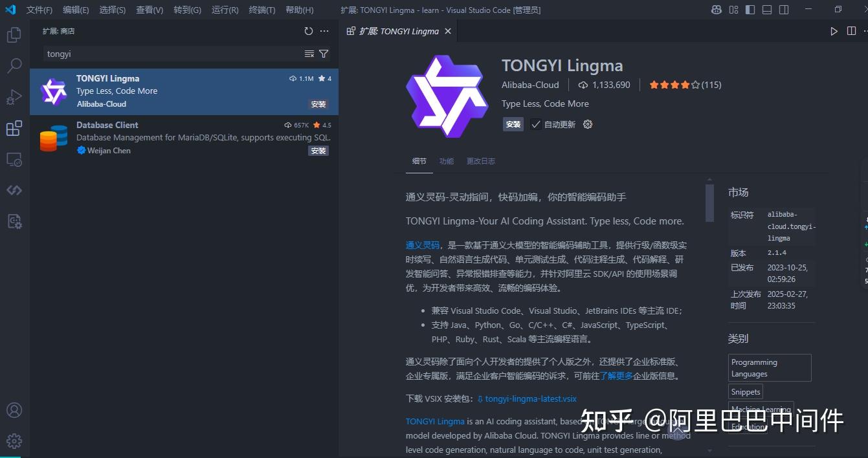Open the Manage gear in activity bar
Image resolution: width=868 pixels, height=458 pixels.
click(x=14, y=441)
